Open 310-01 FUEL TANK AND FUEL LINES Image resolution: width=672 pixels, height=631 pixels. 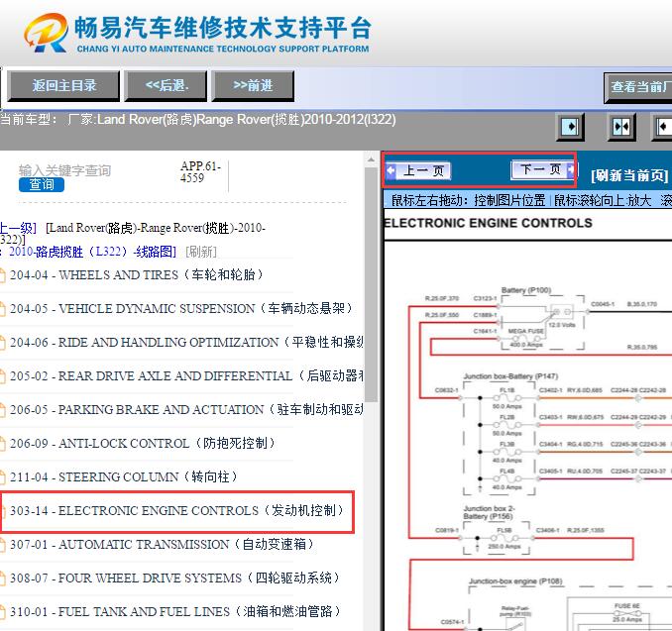tap(175, 612)
